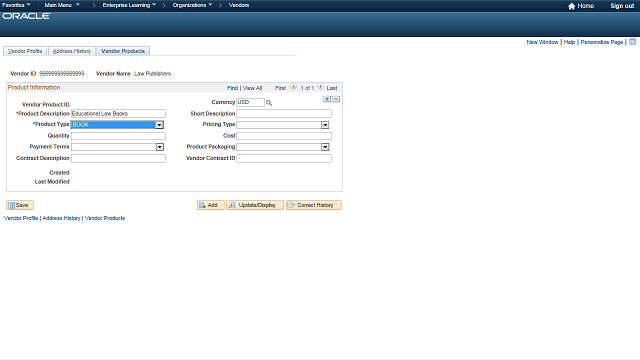Select the Vendor Products tab
The image size is (640, 360).
point(123,51)
